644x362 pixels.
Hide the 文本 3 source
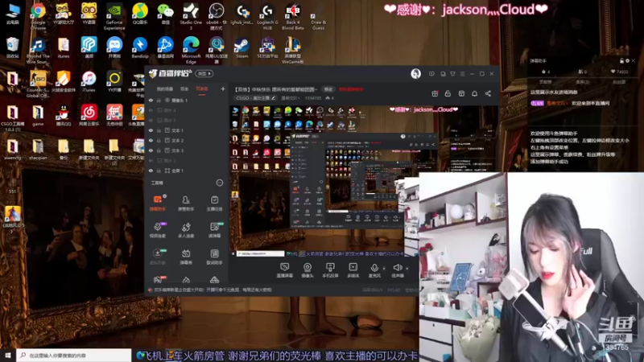tap(151, 150)
